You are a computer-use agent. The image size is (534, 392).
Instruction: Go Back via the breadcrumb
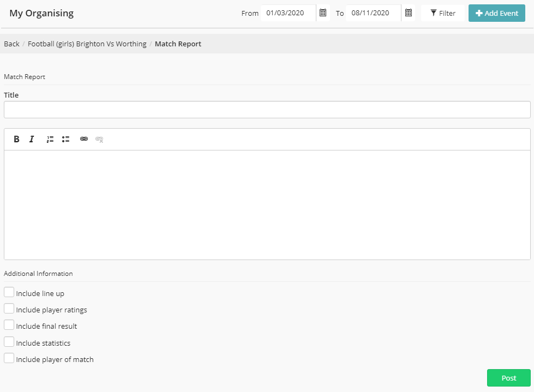pos(11,44)
